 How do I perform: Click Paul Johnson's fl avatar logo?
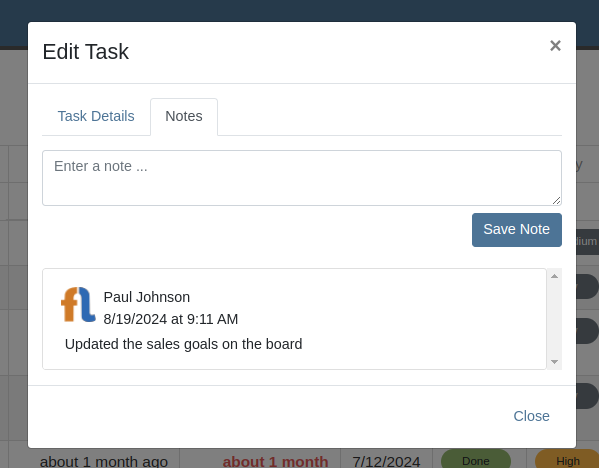(78, 304)
